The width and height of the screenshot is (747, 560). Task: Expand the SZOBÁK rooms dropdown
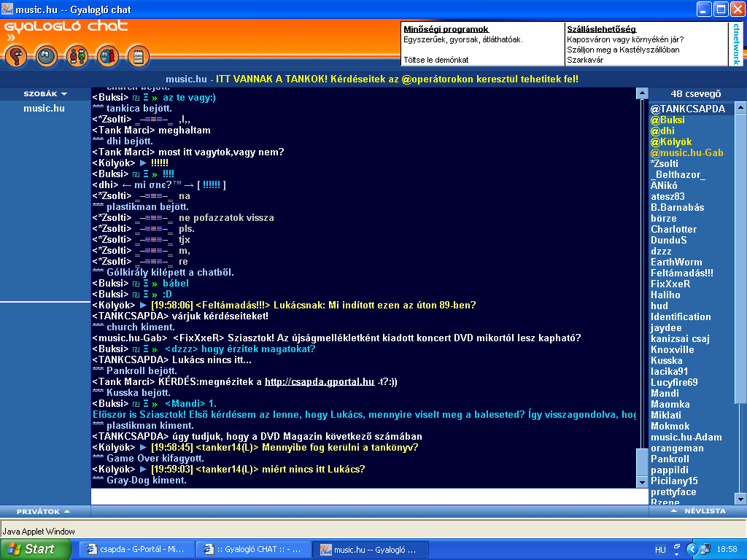(x=45, y=94)
